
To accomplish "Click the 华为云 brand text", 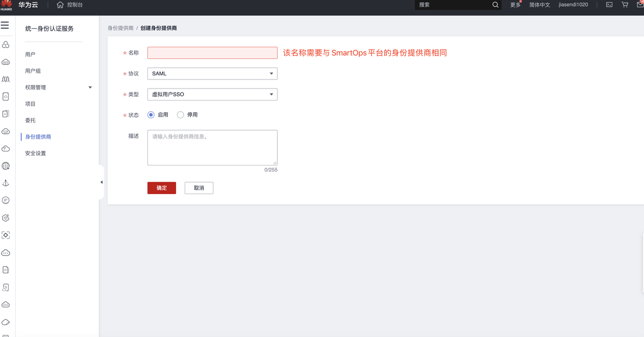I will click(x=28, y=5).
